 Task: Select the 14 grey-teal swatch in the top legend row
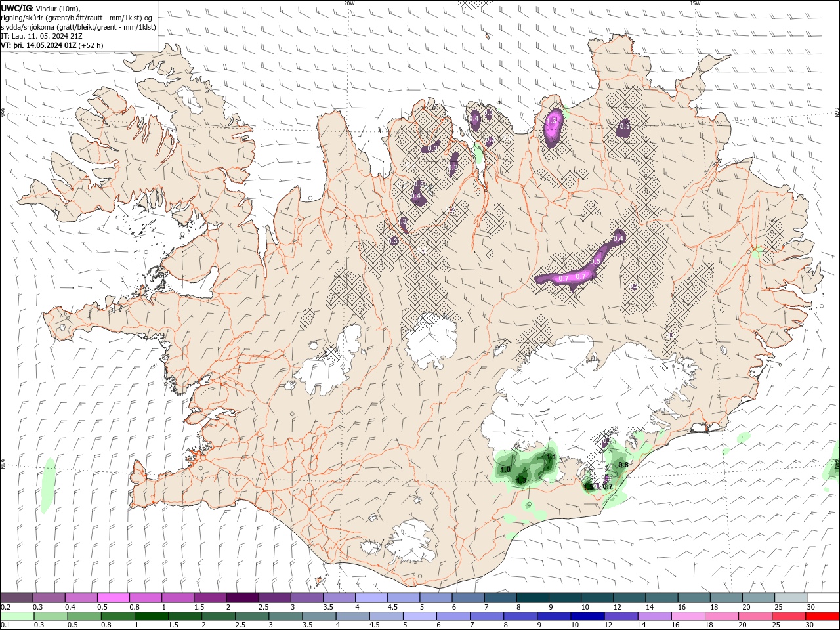[x=661, y=597]
